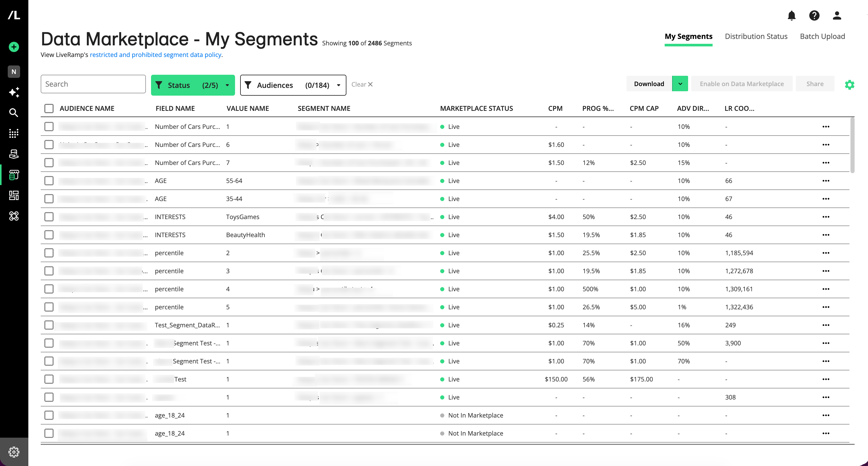Click the PROG % column header
The image size is (868, 466).
[x=598, y=108]
